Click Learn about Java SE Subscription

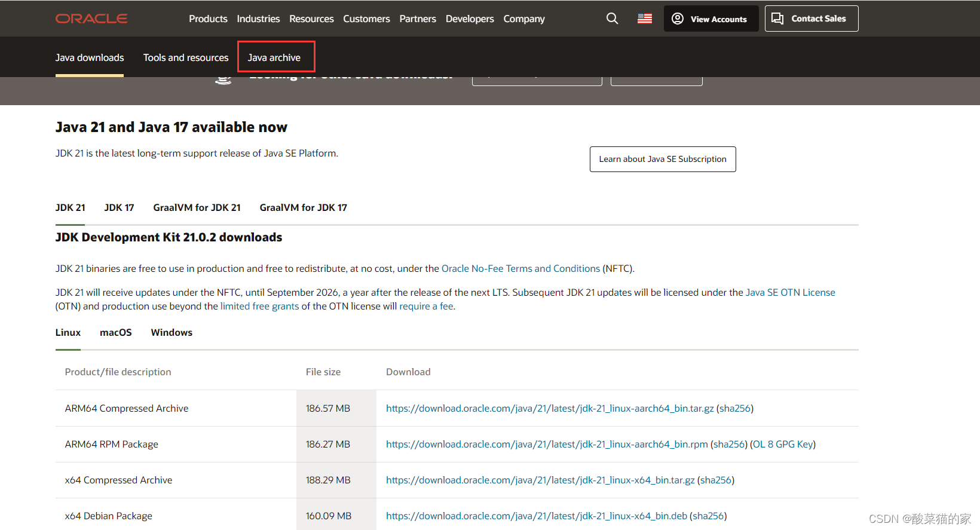[663, 159]
